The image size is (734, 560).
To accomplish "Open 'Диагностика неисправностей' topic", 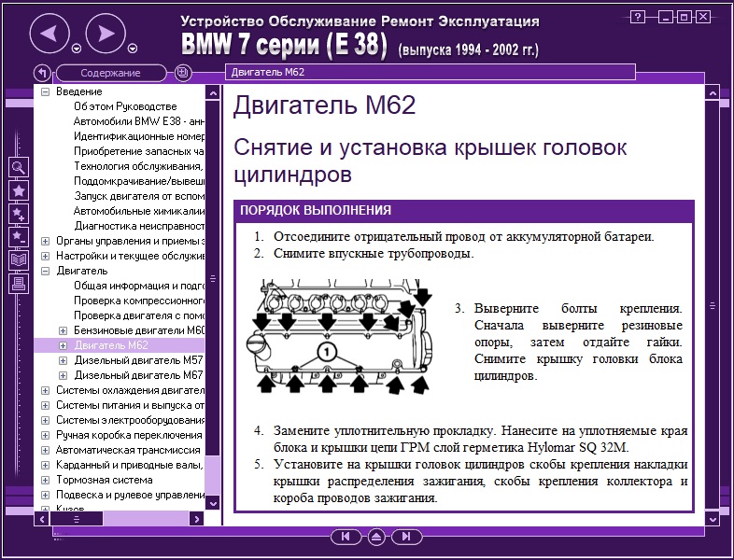I will [139, 226].
